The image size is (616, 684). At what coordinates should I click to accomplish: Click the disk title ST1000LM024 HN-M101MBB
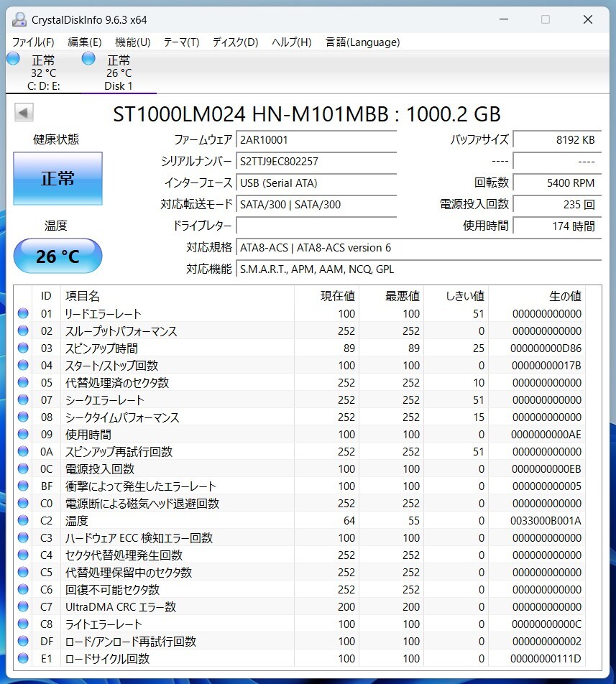[x=307, y=114]
